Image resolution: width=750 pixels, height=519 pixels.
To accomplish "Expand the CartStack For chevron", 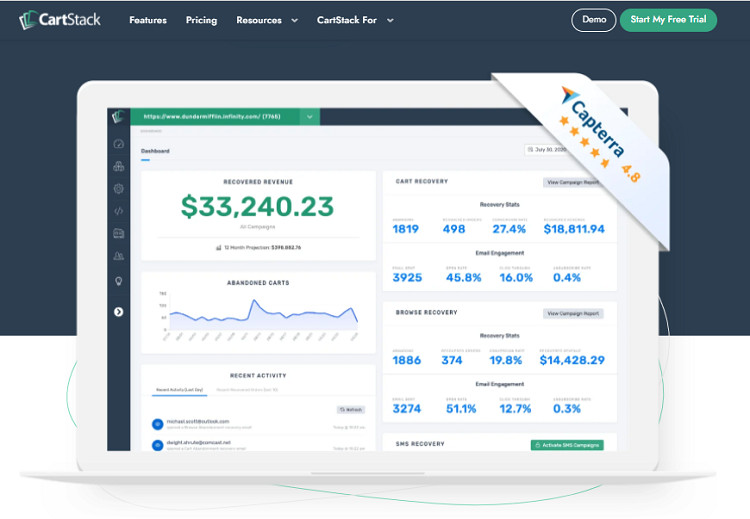I will pos(390,20).
